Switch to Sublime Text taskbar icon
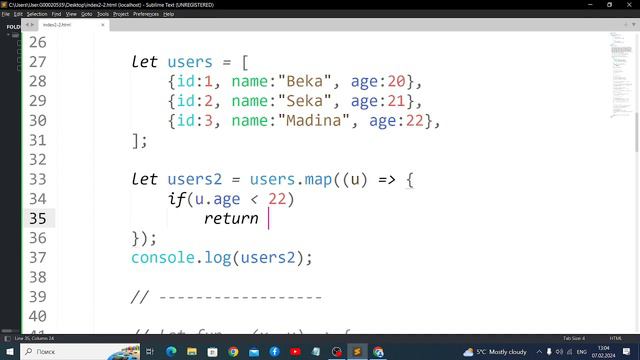Screen dimensions: 640x360 point(357,351)
